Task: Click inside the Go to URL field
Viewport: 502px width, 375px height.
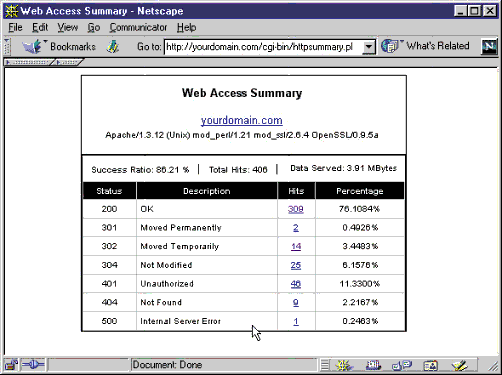Action: tap(263, 47)
